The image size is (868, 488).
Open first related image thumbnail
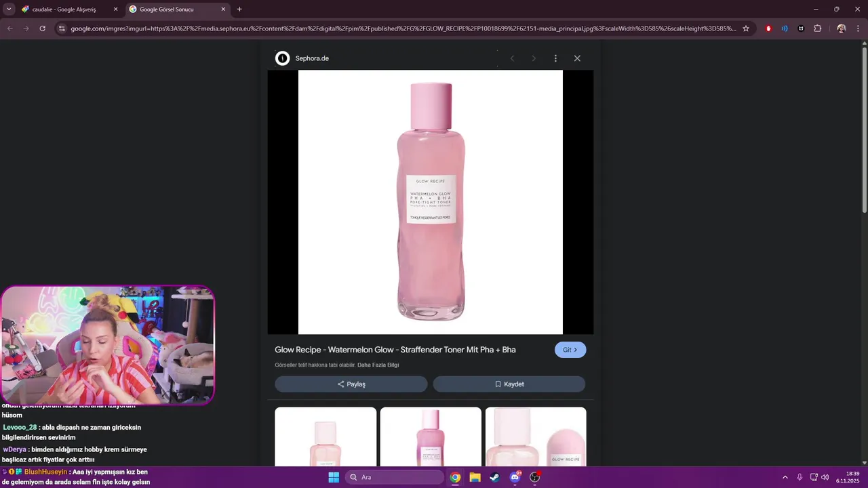tap(325, 437)
